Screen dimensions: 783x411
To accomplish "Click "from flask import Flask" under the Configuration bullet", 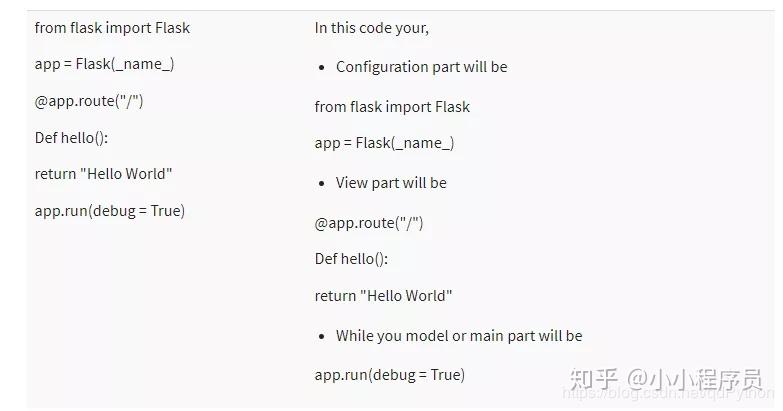I will pyautogui.click(x=392, y=107).
